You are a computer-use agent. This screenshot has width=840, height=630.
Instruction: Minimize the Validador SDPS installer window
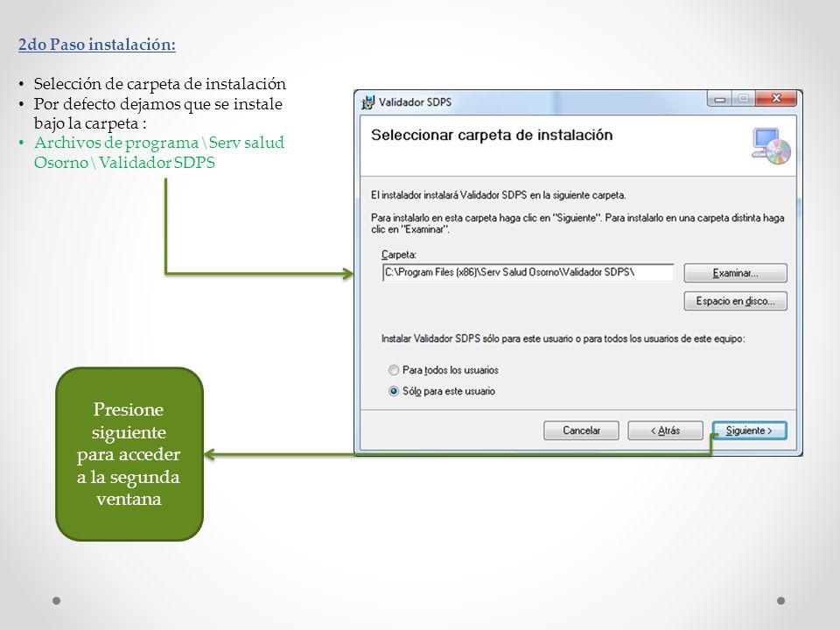(x=719, y=99)
